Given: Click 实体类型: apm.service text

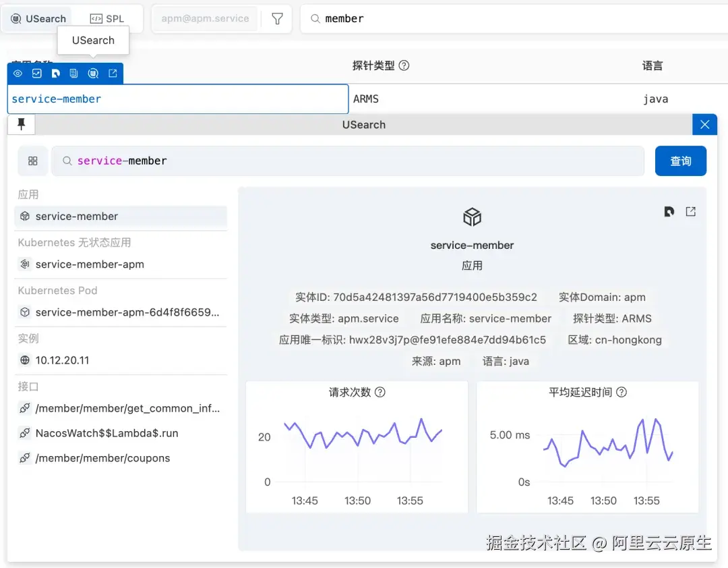Looking at the screenshot, I should (x=344, y=319).
